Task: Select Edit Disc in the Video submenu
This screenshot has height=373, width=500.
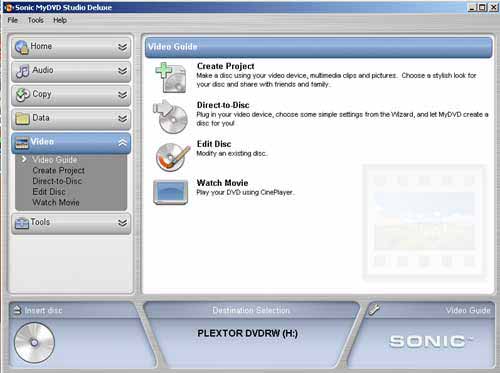Action: point(49,192)
